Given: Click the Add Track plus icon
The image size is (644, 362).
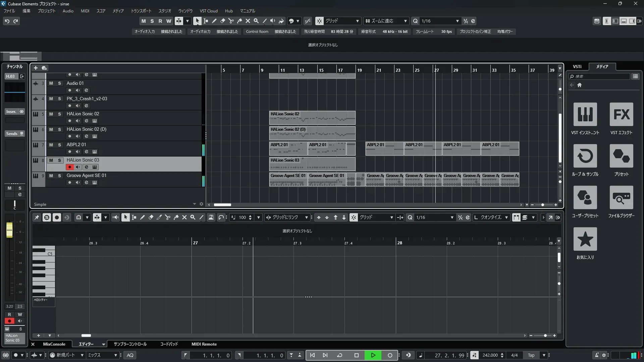Looking at the screenshot, I should (x=36, y=68).
